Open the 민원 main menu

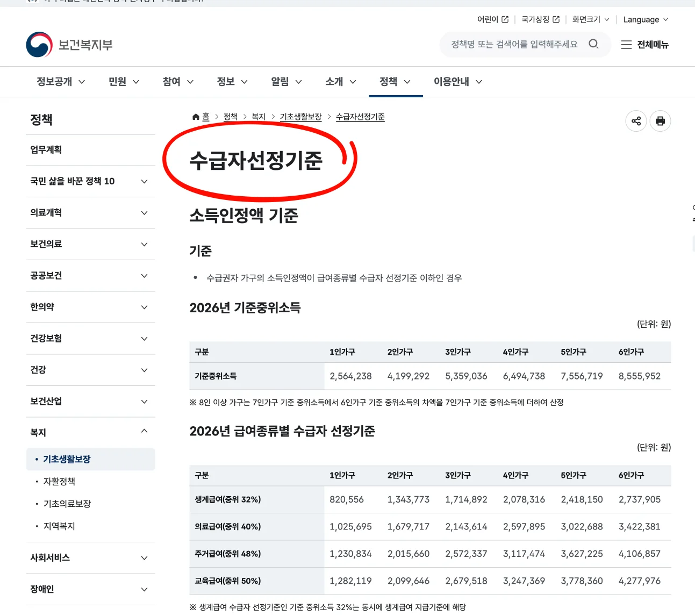[x=124, y=82]
